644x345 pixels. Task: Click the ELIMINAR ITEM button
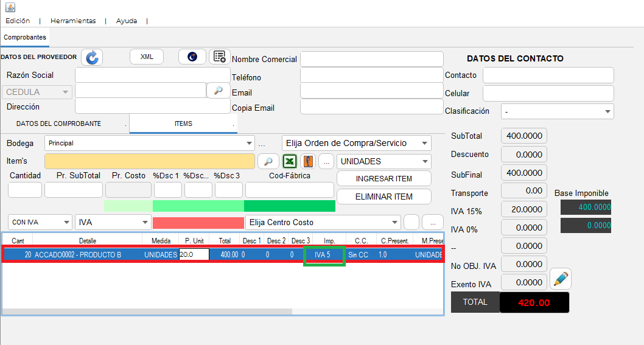pos(384,197)
